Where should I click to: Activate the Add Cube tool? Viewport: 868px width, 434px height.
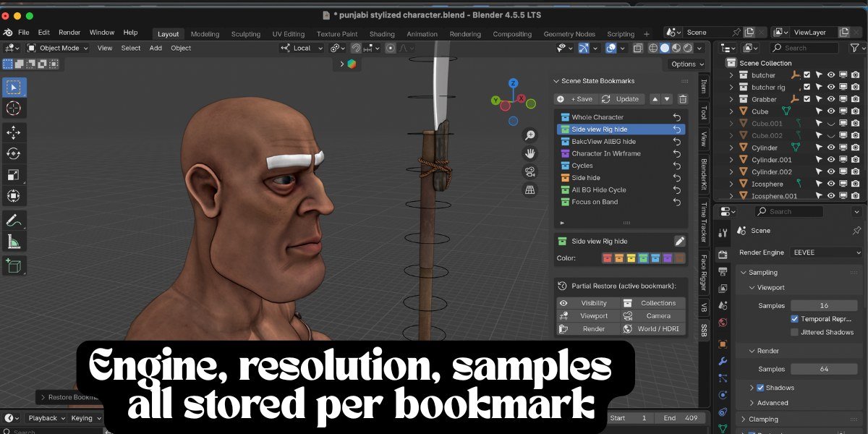click(14, 265)
